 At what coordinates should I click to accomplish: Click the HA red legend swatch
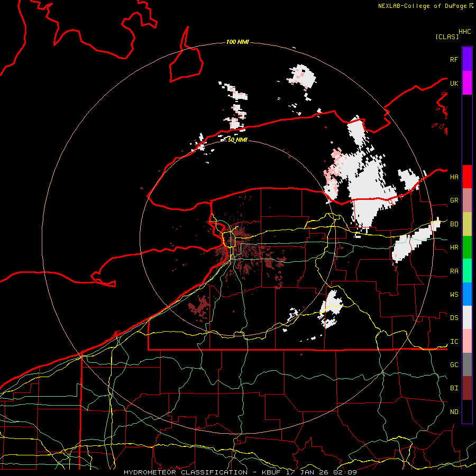click(x=467, y=177)
